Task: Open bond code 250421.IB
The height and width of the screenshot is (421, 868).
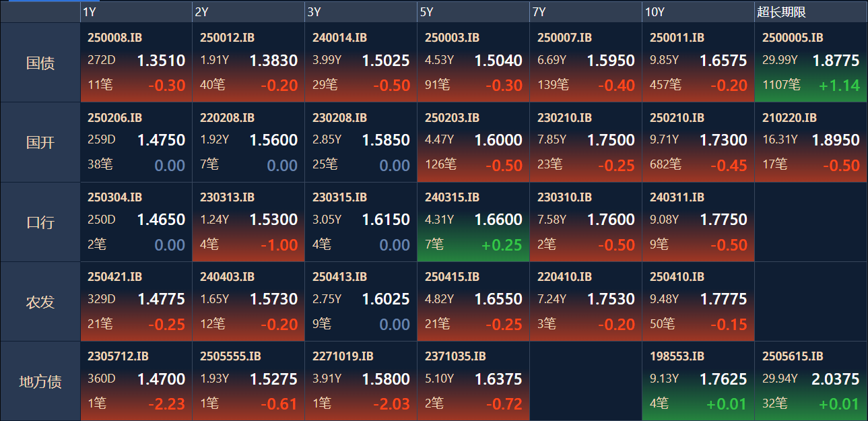Action: click(x=114, y=277)
